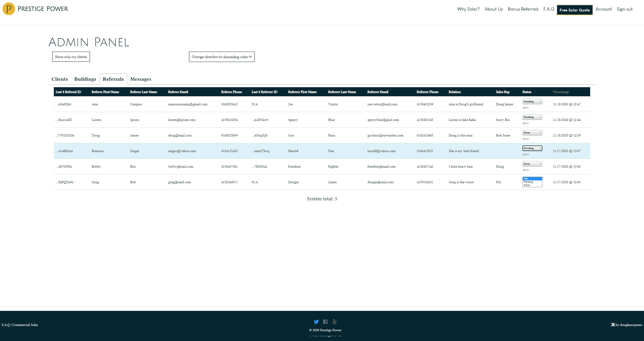This screenshot has width=644, height=341.
Task: Click save under Ana Campos status
Action: point(526,108)
